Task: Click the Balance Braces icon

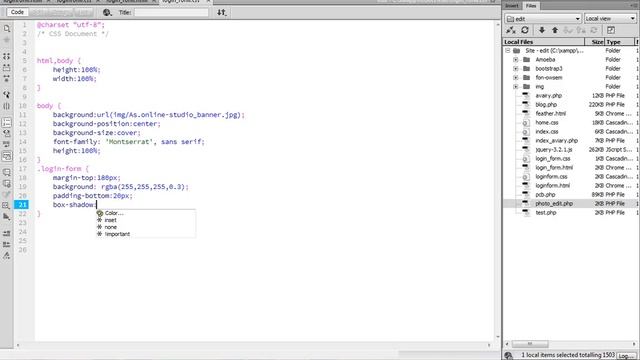Action: tap(7, 106)
